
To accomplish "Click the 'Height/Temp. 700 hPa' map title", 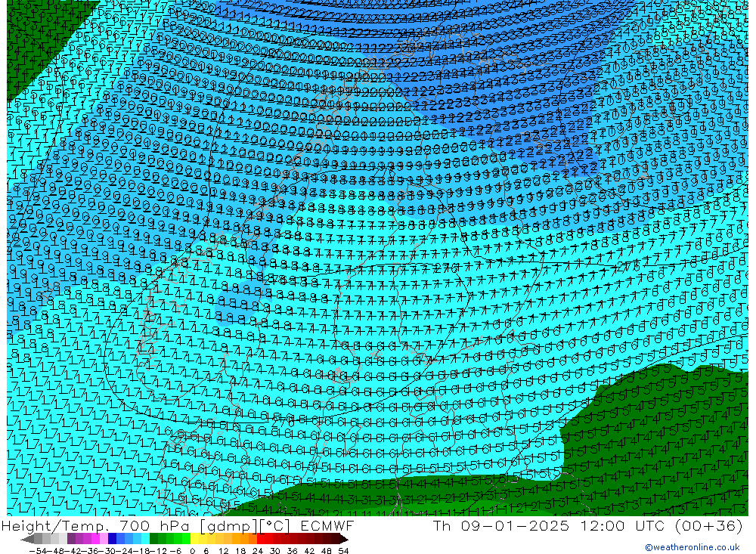I will [96, 525].
